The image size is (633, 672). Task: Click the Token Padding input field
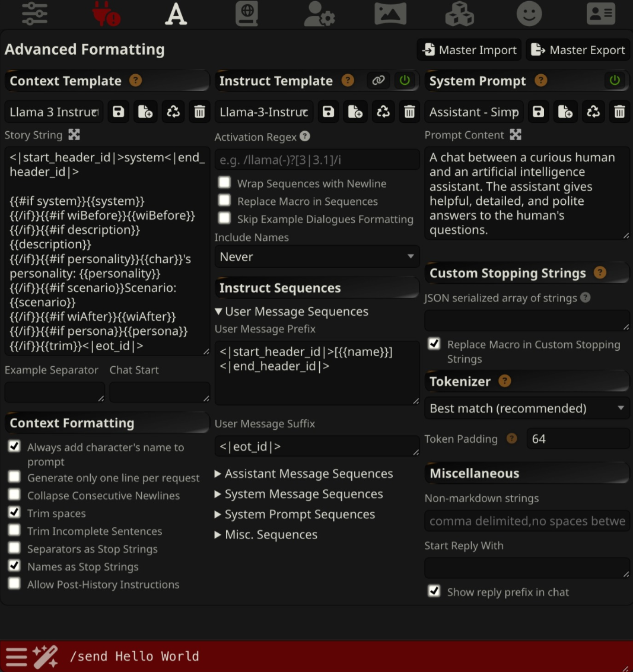point(577,439)
